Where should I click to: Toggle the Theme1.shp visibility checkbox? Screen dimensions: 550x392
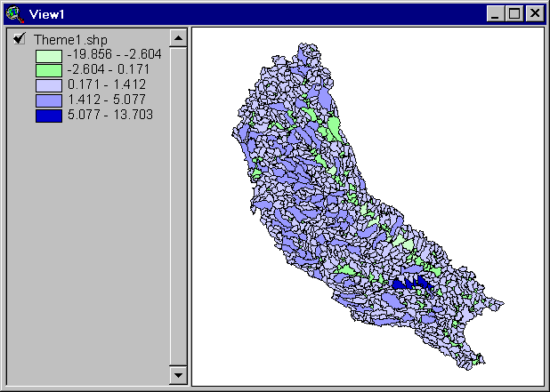coord(19,40)
